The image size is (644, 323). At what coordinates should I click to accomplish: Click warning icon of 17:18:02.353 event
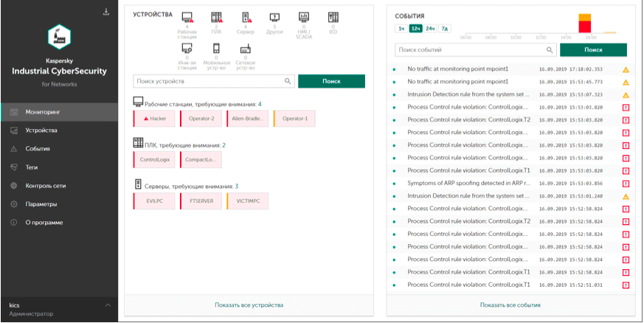pyautogui.click(x=626, y=69)
